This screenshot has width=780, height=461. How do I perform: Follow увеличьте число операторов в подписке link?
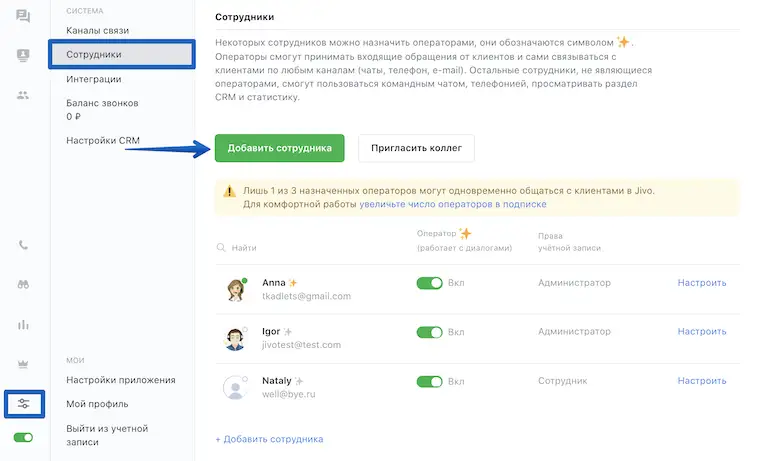coord(453,204)
